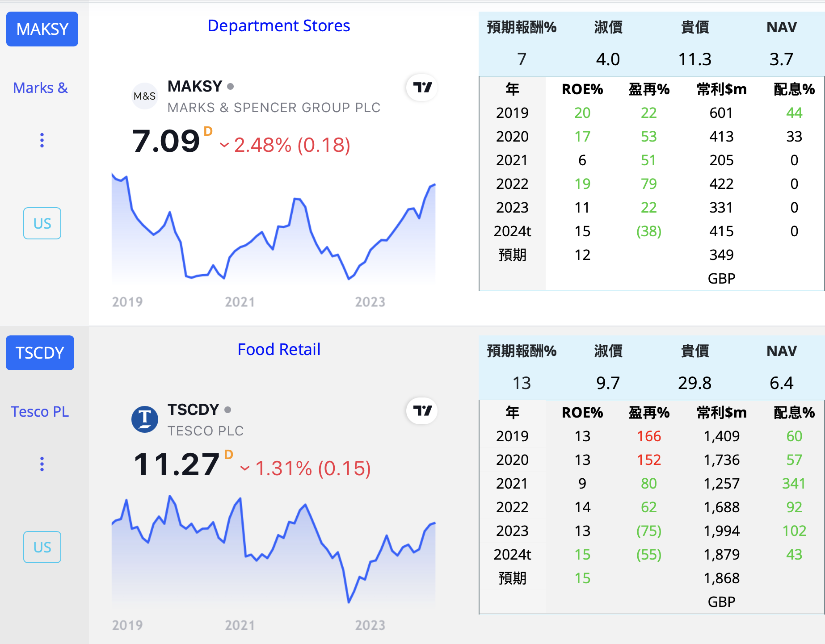The width and height of the screenshot is (825, 644).
Task: Click the blue TSCDY ticker button
Action: point(40,353)
